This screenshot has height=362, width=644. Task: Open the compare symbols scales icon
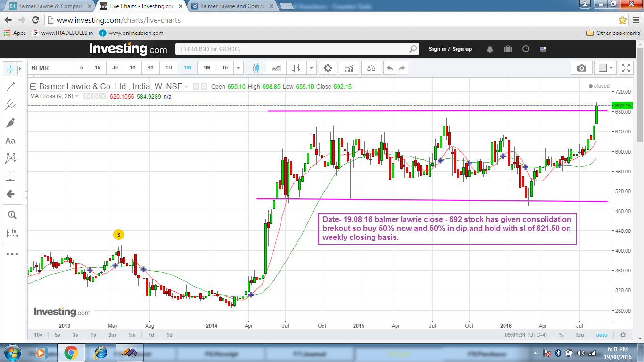(371, 68)
